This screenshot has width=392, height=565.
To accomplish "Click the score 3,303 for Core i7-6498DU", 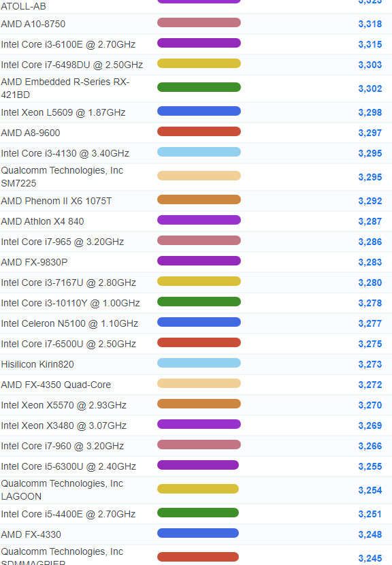I will tap(370, 65).
